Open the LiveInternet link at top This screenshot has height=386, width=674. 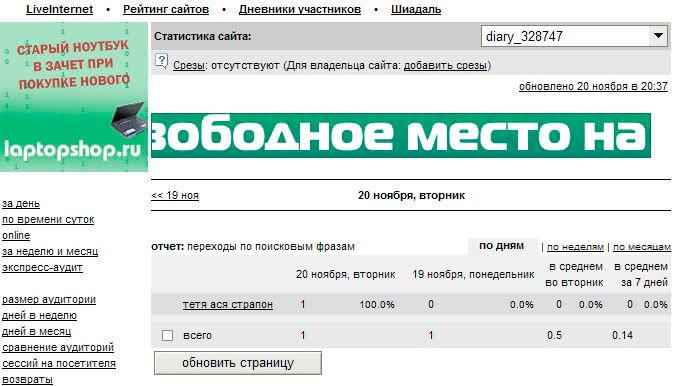[59, 9]
